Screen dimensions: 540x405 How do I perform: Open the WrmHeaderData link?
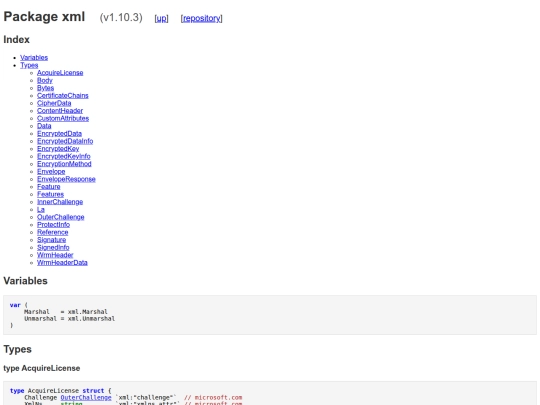point(62,262)
